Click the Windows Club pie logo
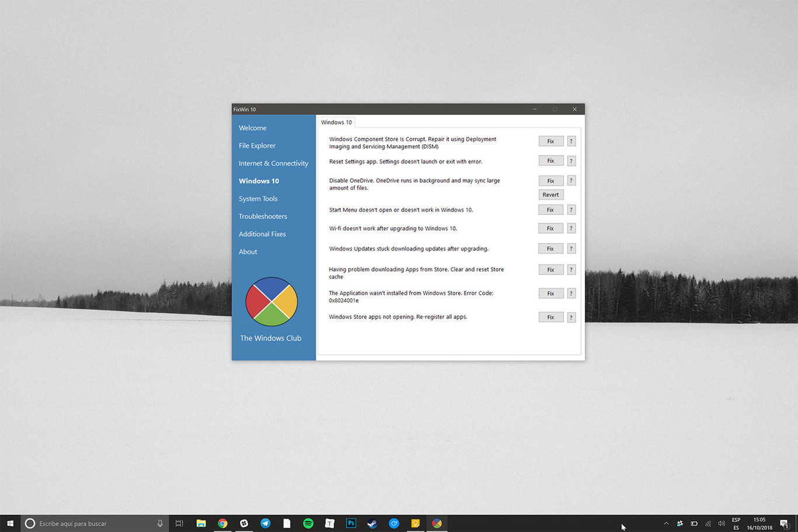Screen dimensions: 798x532 pyautogui.click(x=272, y=302)
